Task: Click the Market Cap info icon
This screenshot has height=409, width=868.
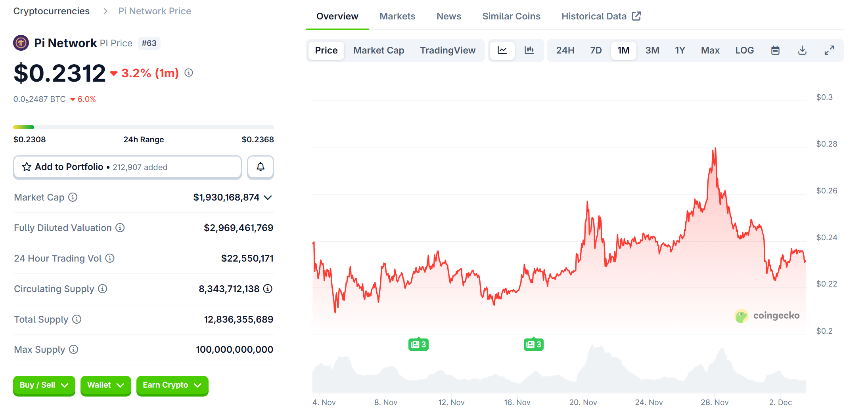Action: pyautogui.click(x=73, y=197)
